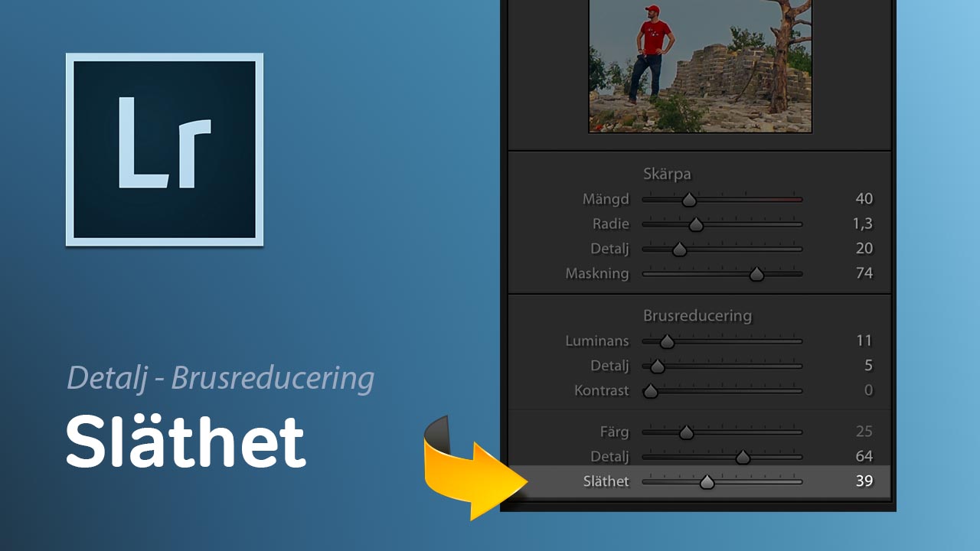Click the Mängd sharpening slider handle

click(x=689, y=200)
